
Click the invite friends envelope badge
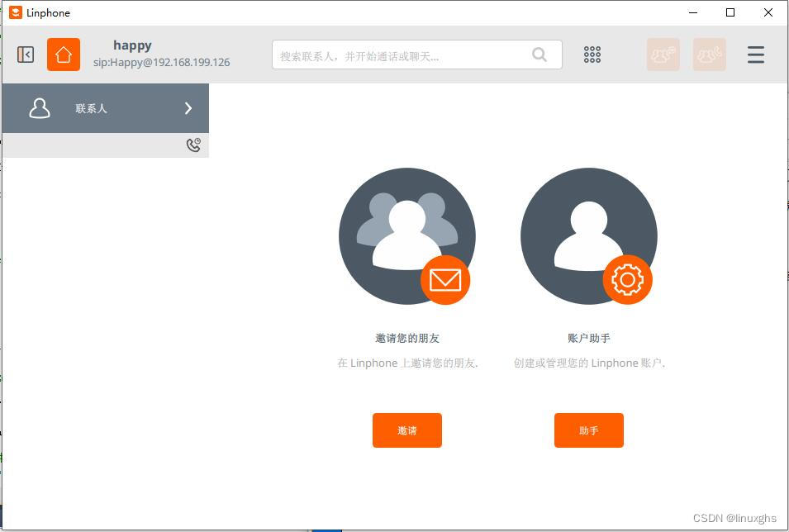pos(445,280)
